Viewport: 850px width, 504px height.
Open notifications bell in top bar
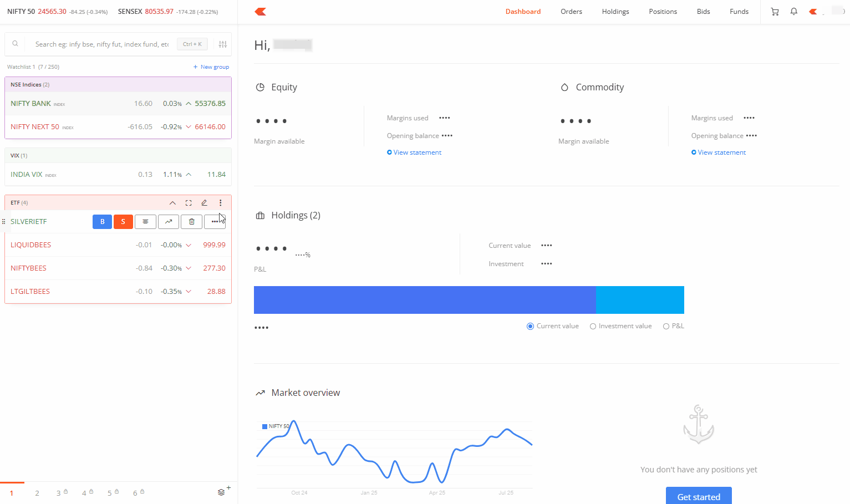tap(794, 12)
